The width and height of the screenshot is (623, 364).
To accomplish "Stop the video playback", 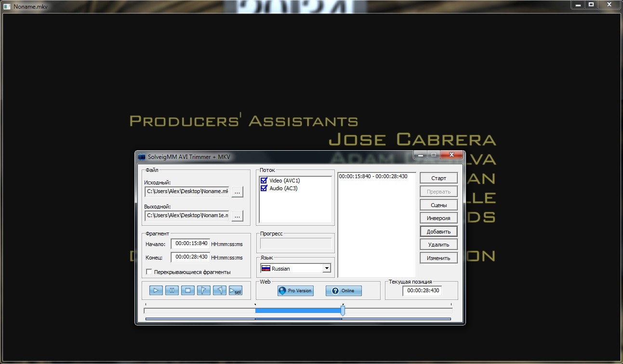I will point(188,290).
